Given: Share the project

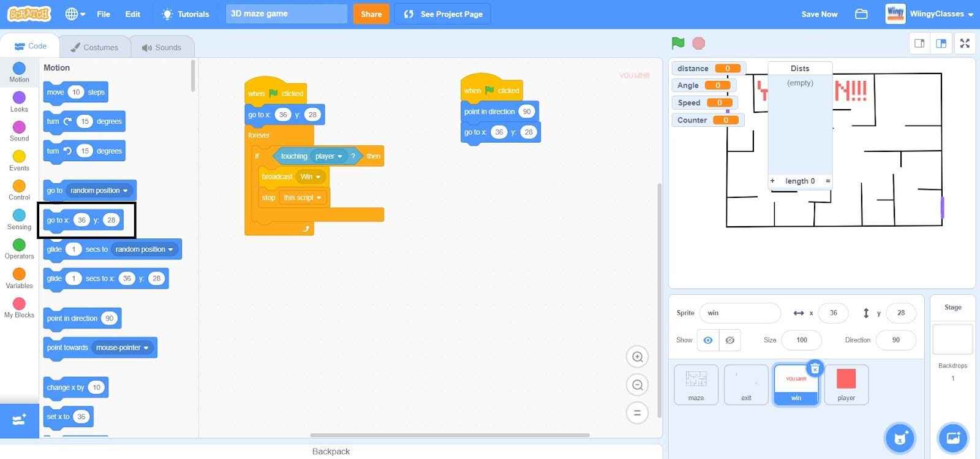Looking at the screenshot, I should tap(371, 13).
